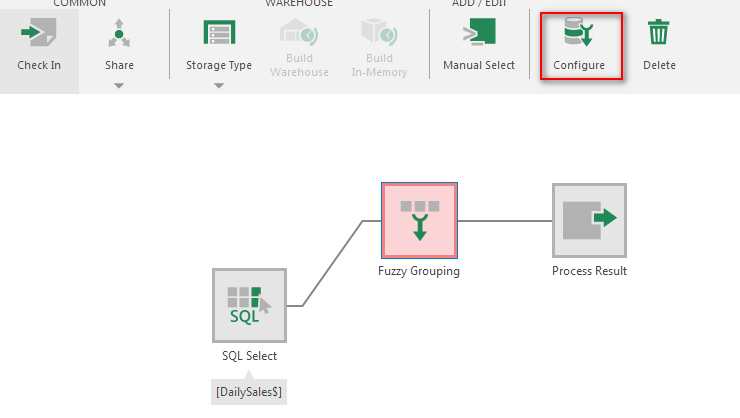
Task: Select connector line from Fuzzy Grouping to Process Result
Action: click(505, 221)
